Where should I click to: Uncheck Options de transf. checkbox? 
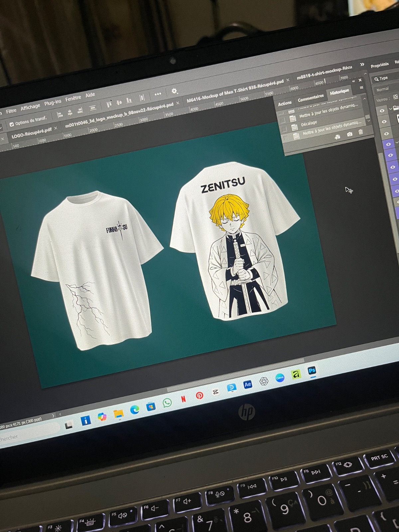tap(12, 124)
